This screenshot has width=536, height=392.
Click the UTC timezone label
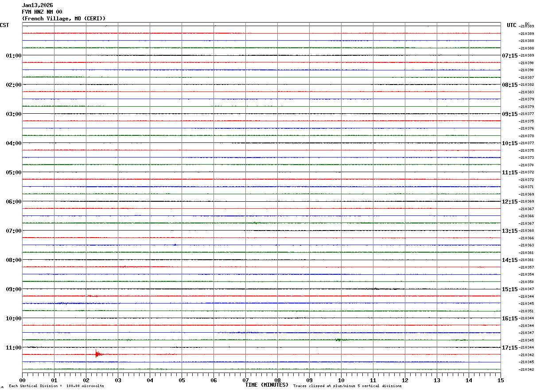click(512, 25)
